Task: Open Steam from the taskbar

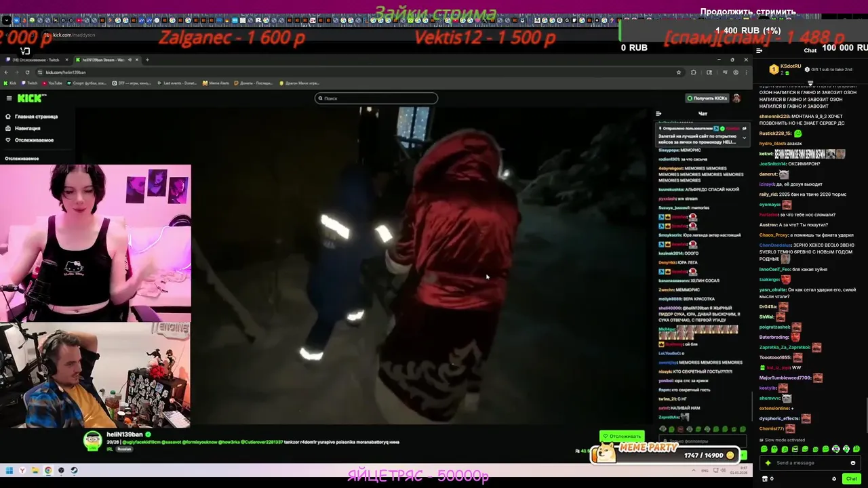Action: click(74, 470)
